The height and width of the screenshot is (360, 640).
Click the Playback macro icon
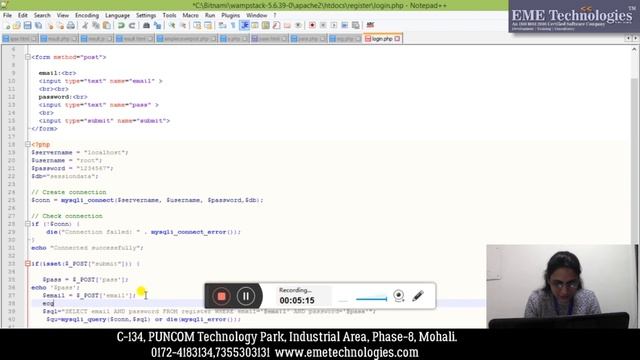pyautogui.click(x=334, y=26)
